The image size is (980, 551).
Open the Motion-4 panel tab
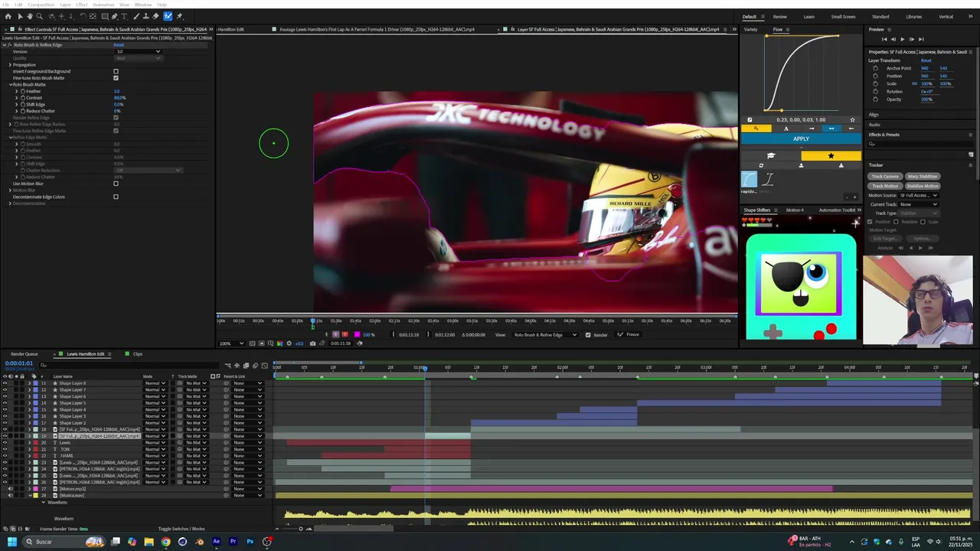coord(795,210)
